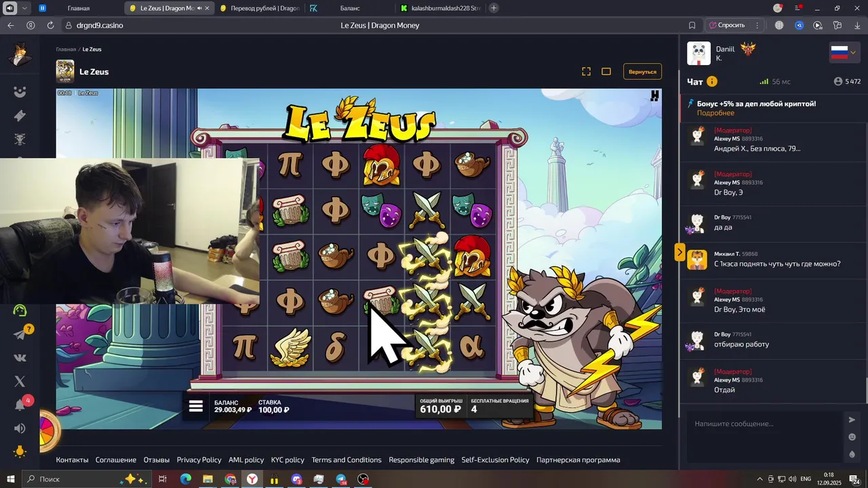The height and width of the screenshot is (488, 868).
Task: Mute audio on Le Zeus tab
Action: [x=199, y=8]
